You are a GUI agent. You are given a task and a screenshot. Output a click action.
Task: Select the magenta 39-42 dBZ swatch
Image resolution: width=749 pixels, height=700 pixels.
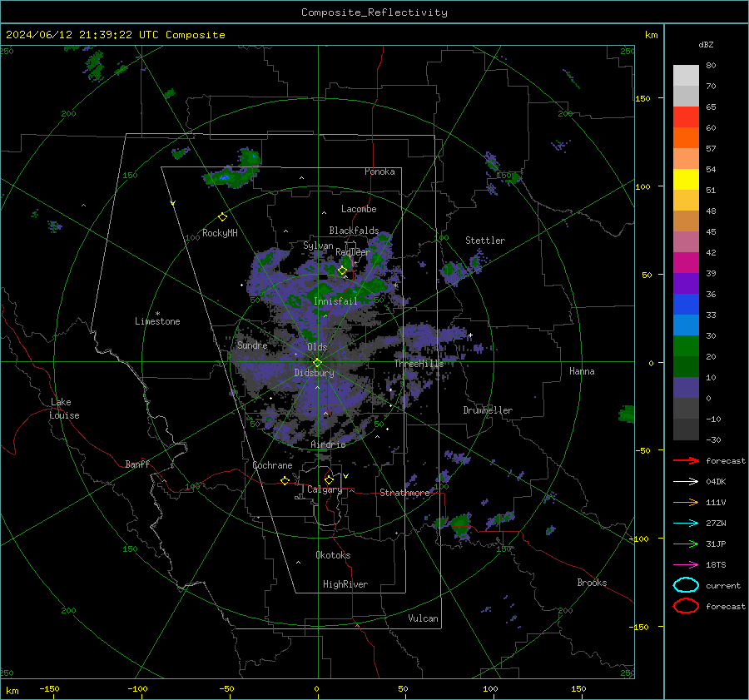click(686, 263)
